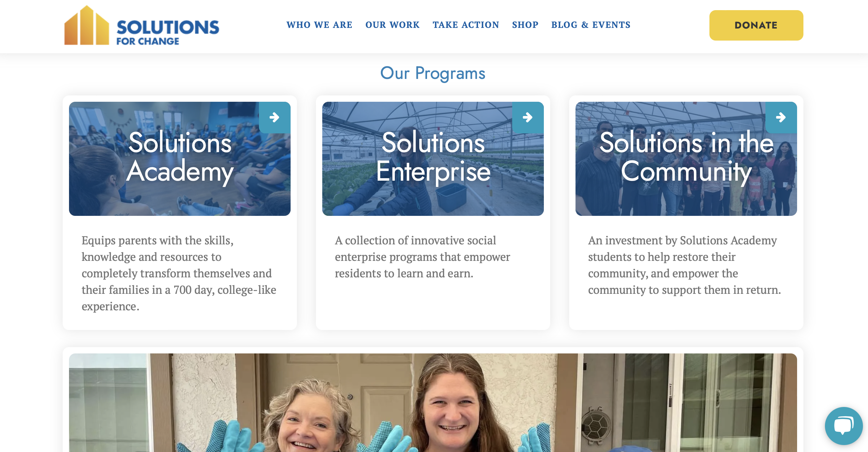Select Take Action in the navigation bar
The height and width of the screenshot is (452, 868).
click(x=466, y=25)
